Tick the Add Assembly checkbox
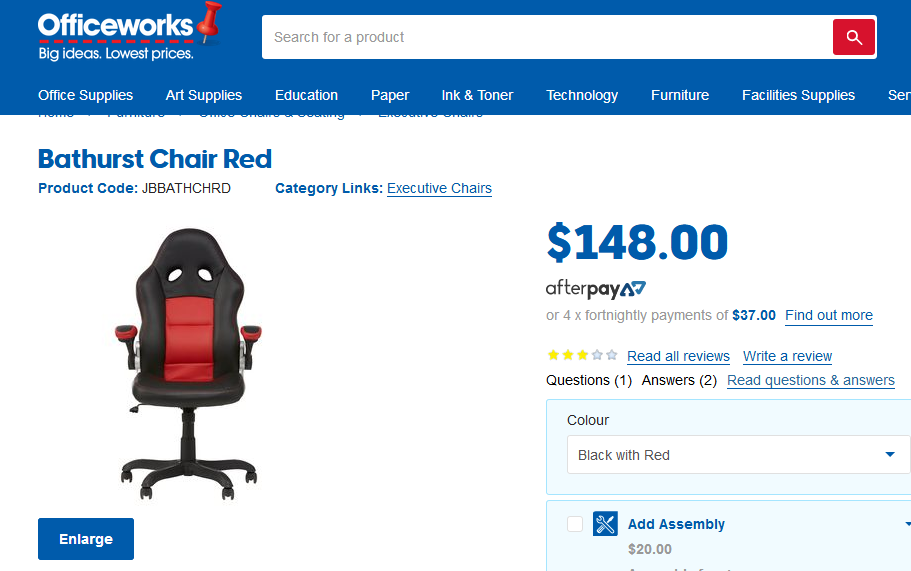 (x=575, y=524)
